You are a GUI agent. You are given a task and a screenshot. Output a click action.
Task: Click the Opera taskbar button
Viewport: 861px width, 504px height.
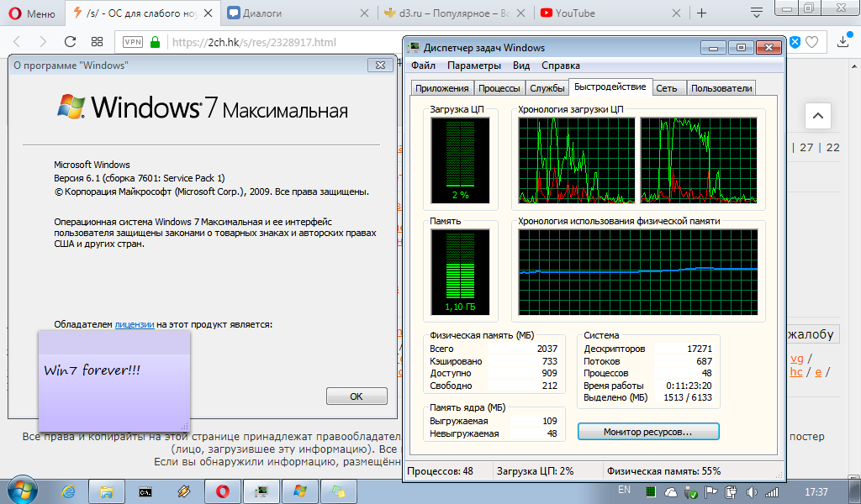click(222, 491)
